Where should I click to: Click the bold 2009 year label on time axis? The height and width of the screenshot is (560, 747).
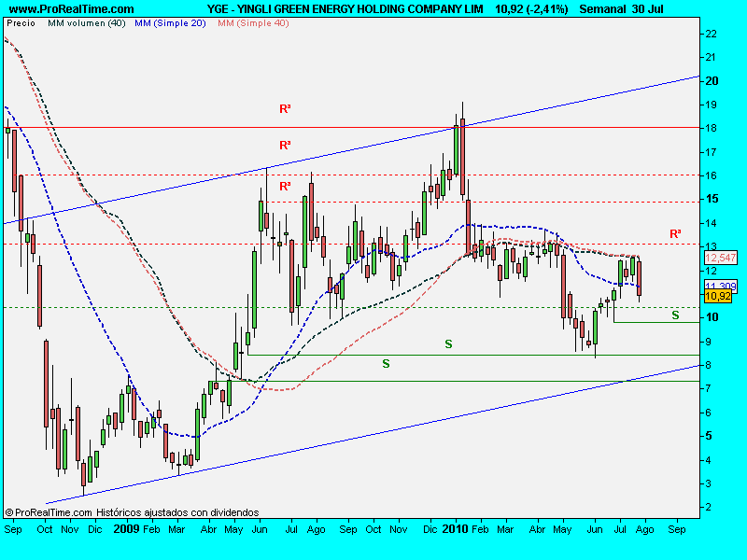click(x=126, y=529)
